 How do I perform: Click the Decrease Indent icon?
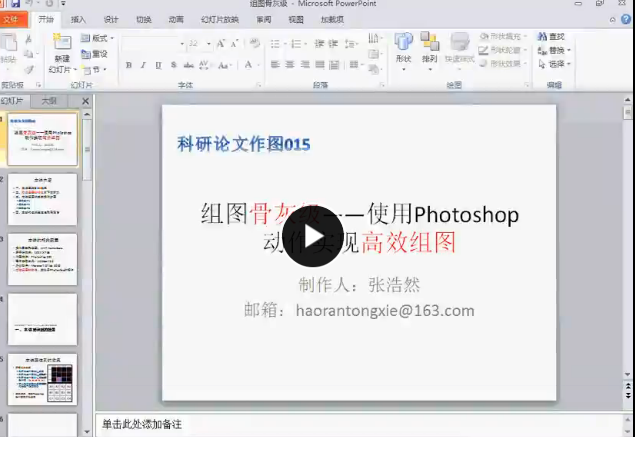click(319, 44)
